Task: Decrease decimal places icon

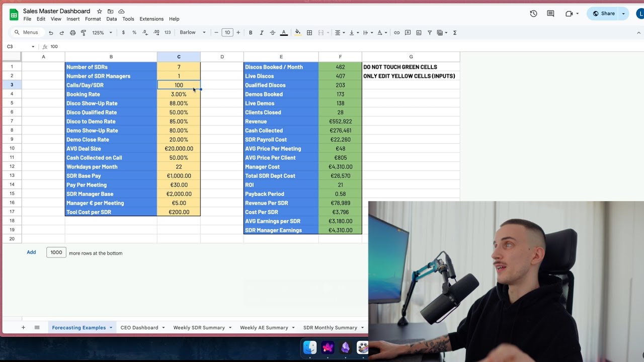Action: click(145, 33)
